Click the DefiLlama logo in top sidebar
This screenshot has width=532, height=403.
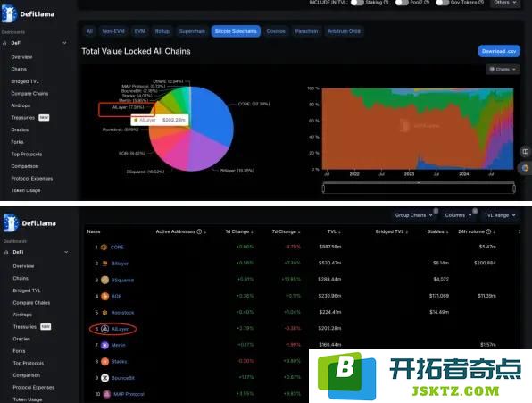(x=28, y=13)
